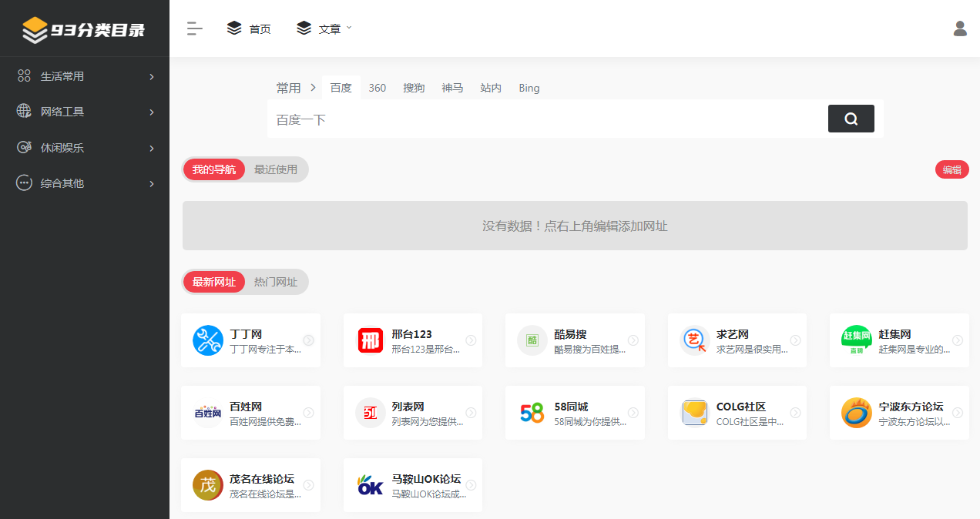Image resolution: width=980 pixels, height=519 pixels.
Task: Click the 列表网 site icon
Action: 371,413
